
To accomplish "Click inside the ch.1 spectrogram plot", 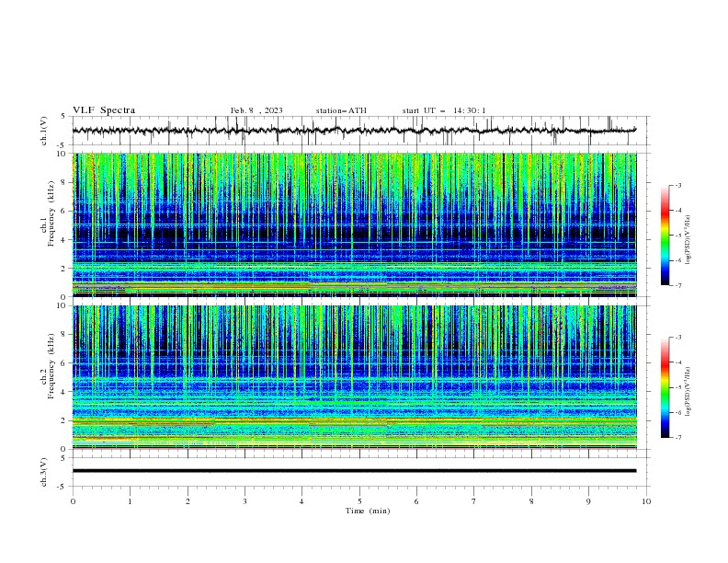I will 354,224.
